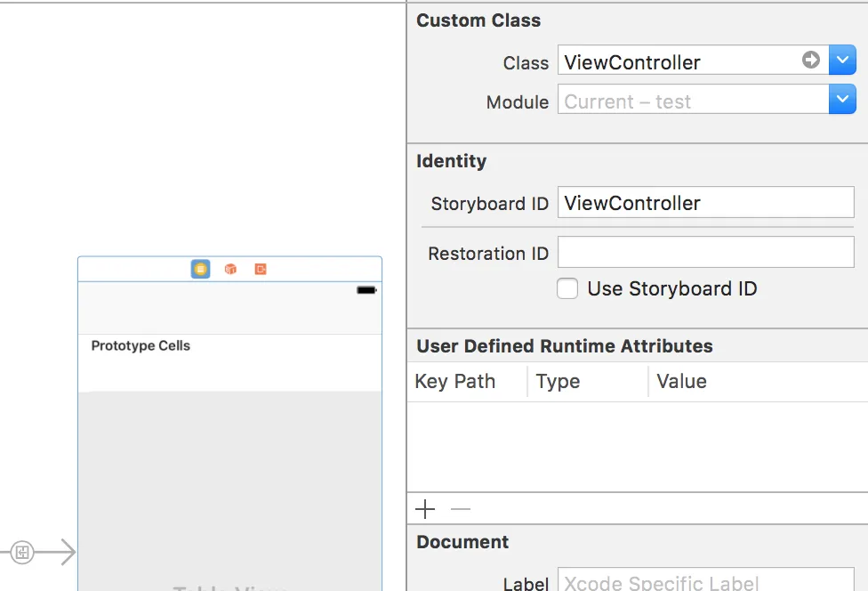The image size is (868, 591).
Task: Add a new runtime attribute with plus
Action: click(425, 509)
